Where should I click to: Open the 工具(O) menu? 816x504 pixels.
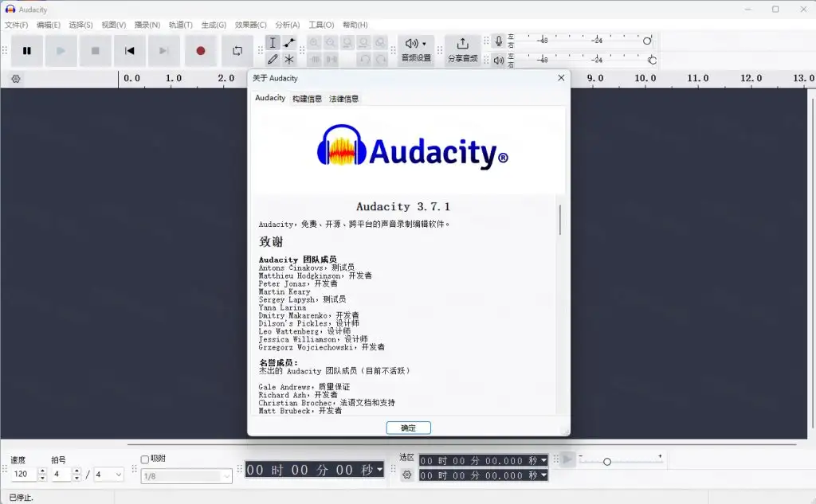tap(321, 25)
